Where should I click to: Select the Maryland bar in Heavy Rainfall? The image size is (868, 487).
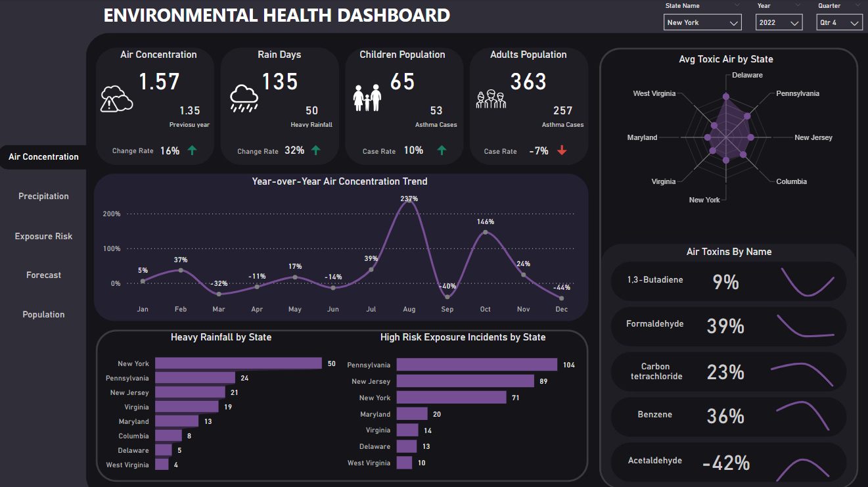coord(177,421)
